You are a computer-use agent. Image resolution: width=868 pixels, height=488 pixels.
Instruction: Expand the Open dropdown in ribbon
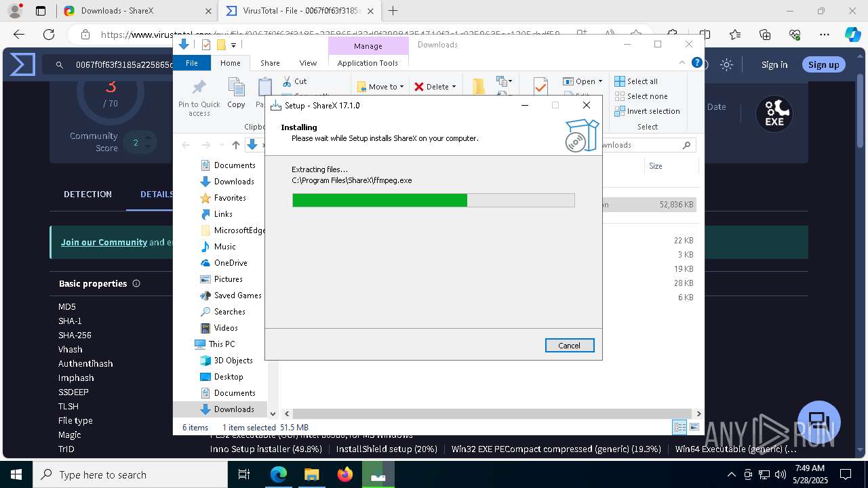583,81
